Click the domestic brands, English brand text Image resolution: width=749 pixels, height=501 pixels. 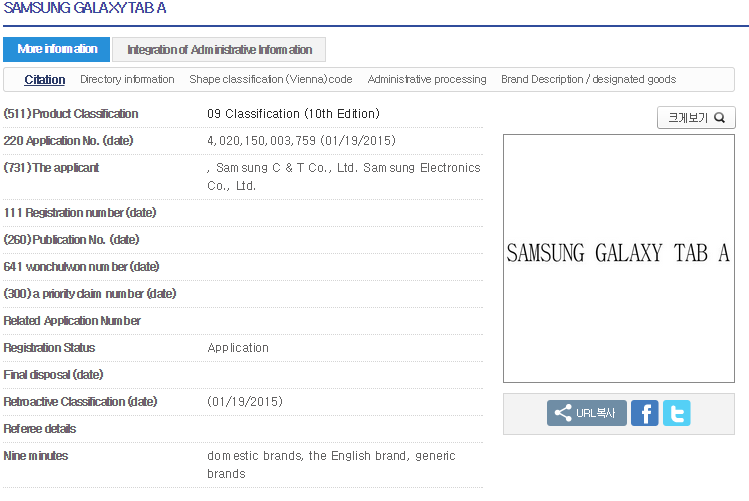click(331, 465)
